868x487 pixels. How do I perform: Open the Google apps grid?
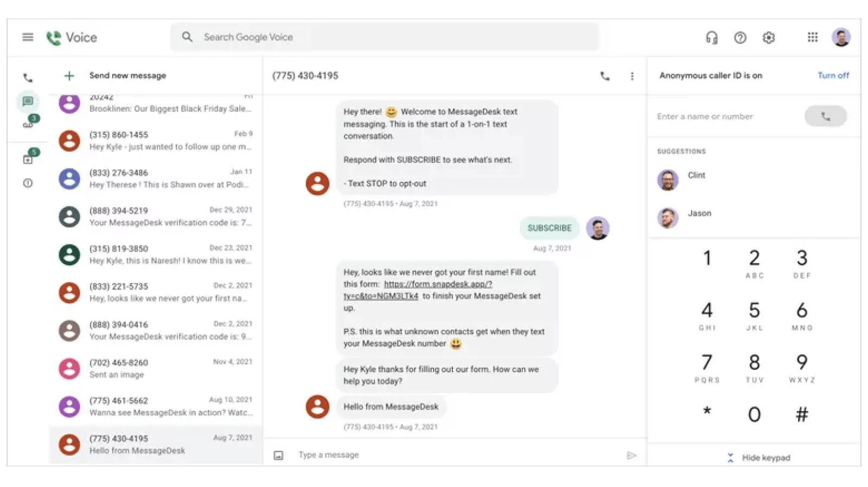[x=812, y=37]
